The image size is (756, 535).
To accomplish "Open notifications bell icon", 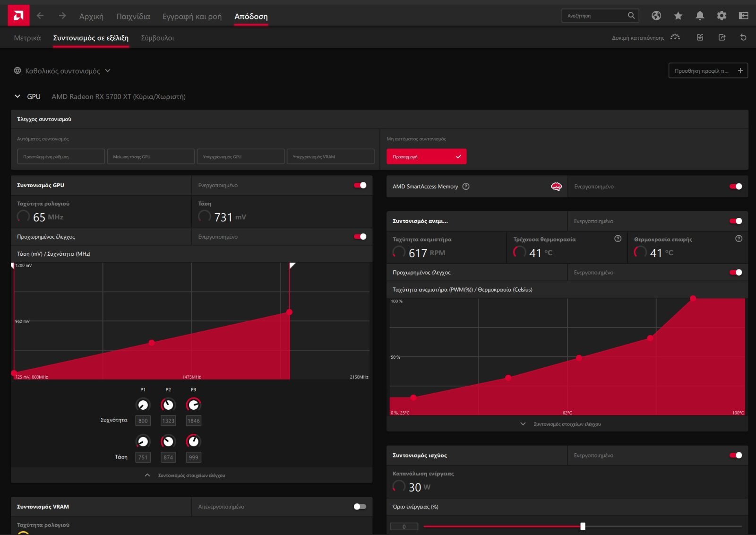I will click(x=700, y=16).
